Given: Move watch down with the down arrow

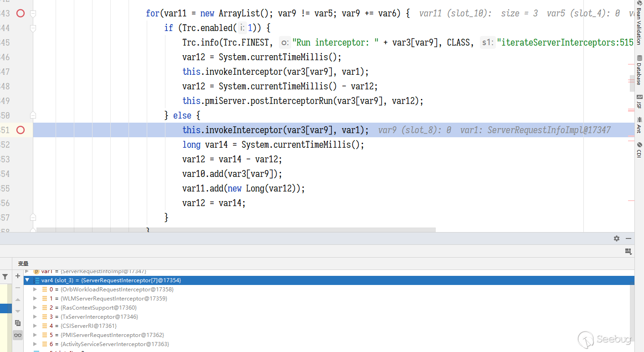Looking at the screenshot, I should pyautogui.click(x=18, y=311).
